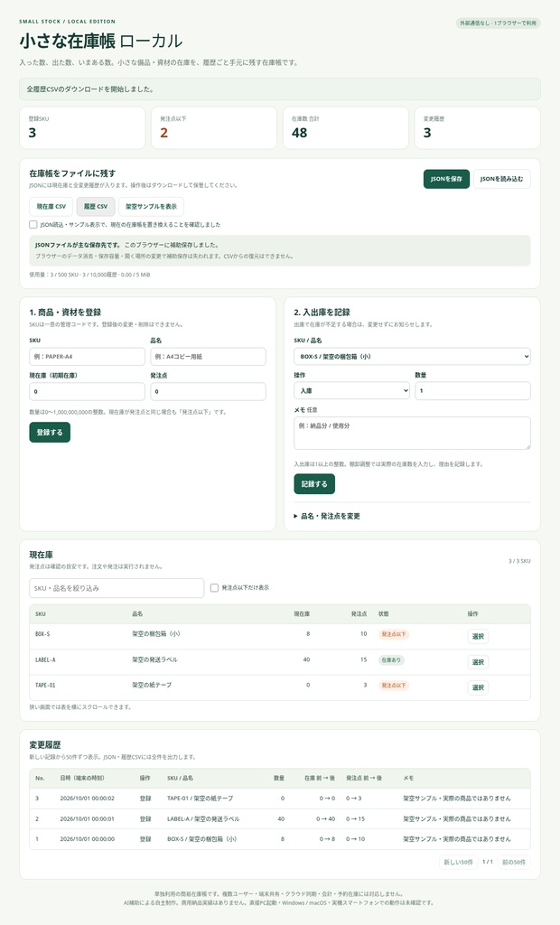
Task: Tick the 置き換えることを確認しました checkbox
Action: pos(33,224)
